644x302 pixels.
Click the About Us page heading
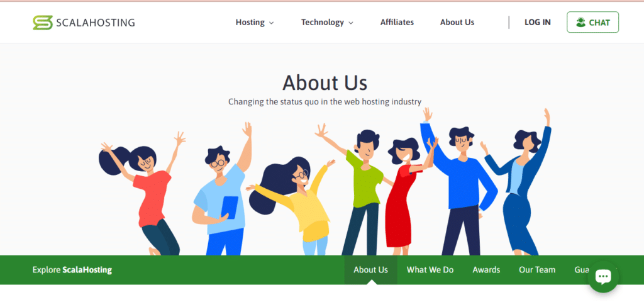325,82
